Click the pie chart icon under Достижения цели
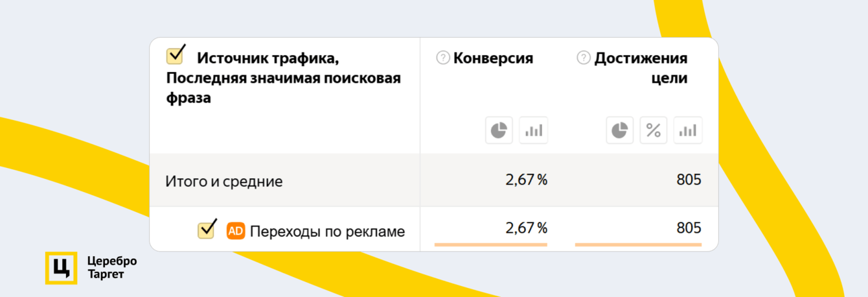 [x=620, y=130]
